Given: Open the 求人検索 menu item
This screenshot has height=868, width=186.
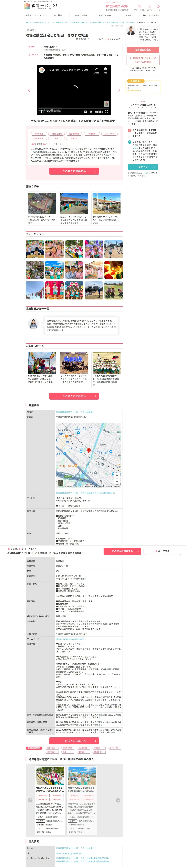Looking at the screenshot, I should [58, 15].
